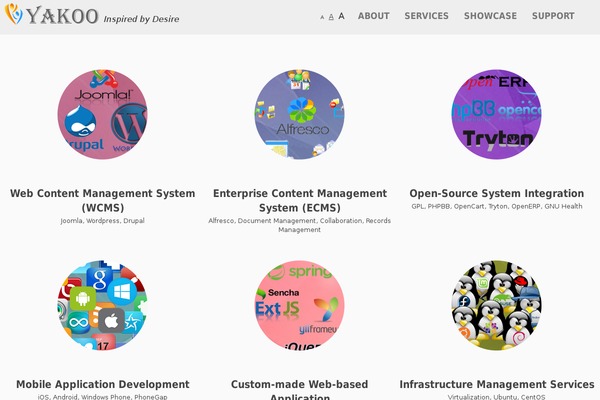Open the Alfresco circle image
600x400 pixels.
coord(299,114)
